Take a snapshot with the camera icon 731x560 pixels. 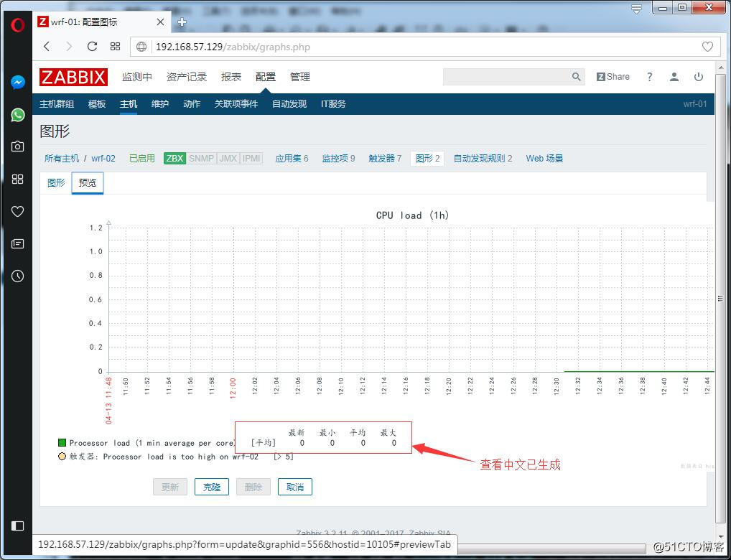click(x=18, y=146)
